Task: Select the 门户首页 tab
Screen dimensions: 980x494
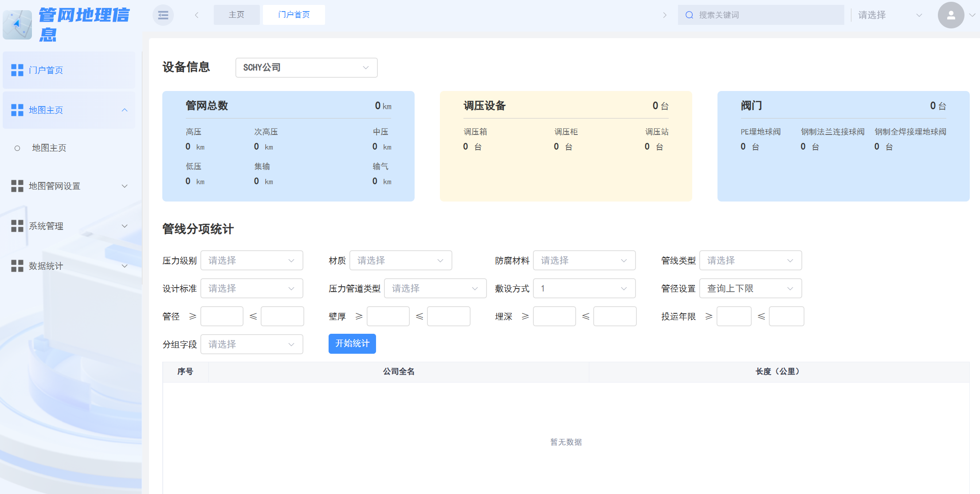Action: tap(294, 15)
